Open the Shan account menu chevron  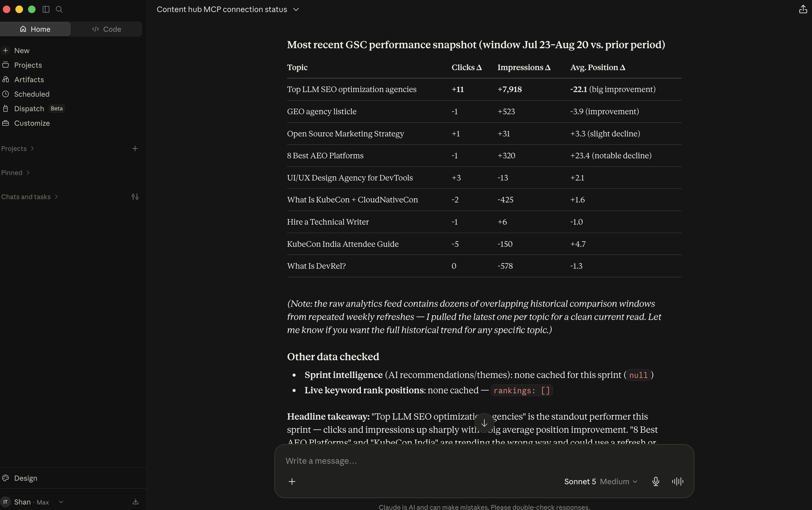coord(61,502)
